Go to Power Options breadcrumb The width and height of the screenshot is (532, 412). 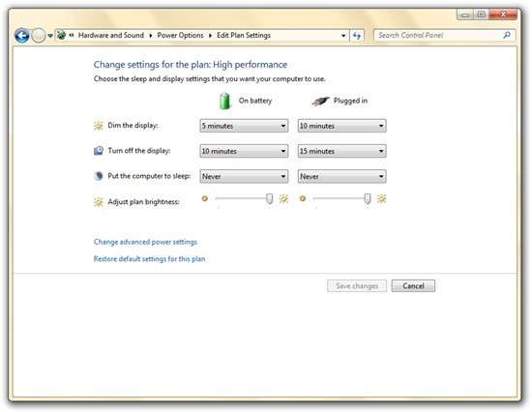tap(180, 35)
